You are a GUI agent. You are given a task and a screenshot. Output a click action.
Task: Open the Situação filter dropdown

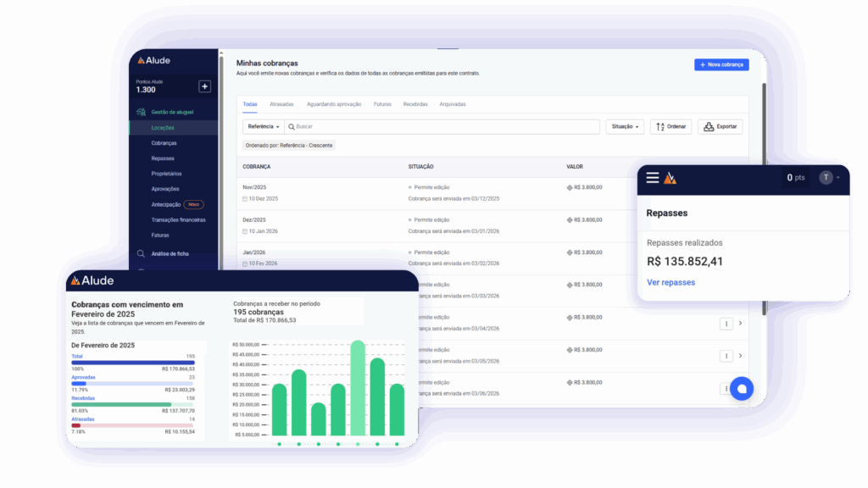click(624, 126)
